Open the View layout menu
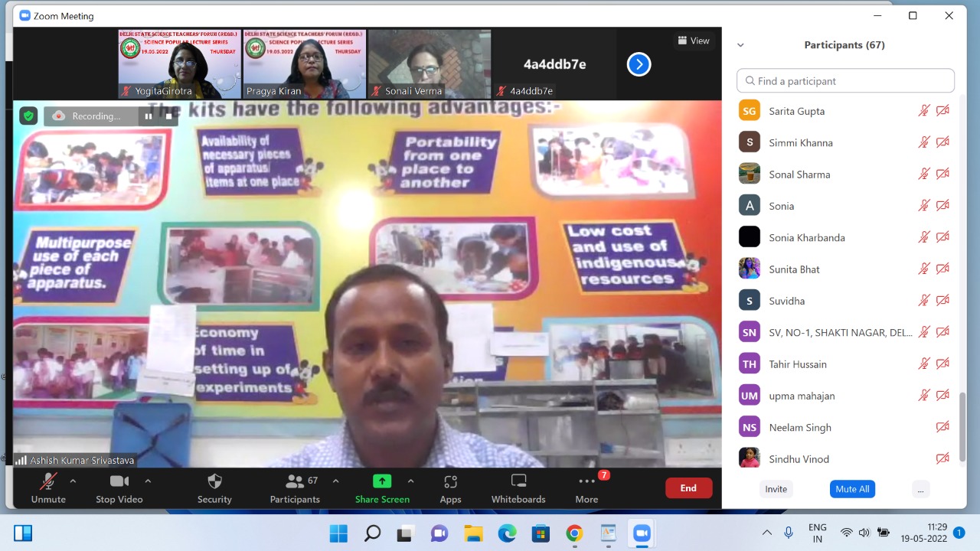980x551 pixels. 693,41
